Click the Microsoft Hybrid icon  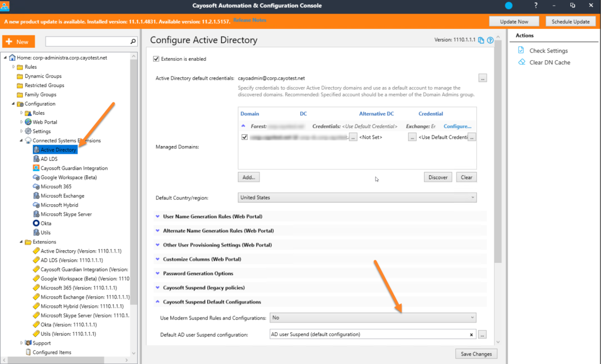point(36,205)
